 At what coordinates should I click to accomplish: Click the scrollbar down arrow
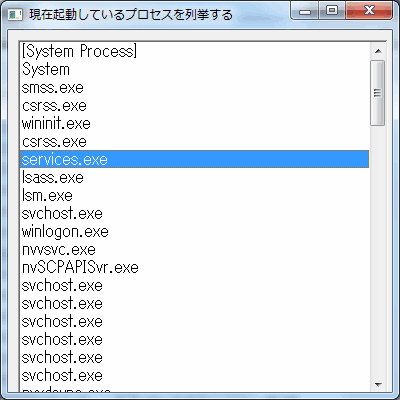[x=378, y=384]
